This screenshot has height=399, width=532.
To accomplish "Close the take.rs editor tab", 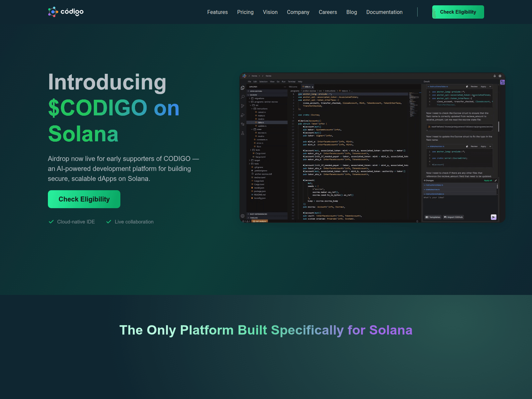I will click(x=313, y=87).
